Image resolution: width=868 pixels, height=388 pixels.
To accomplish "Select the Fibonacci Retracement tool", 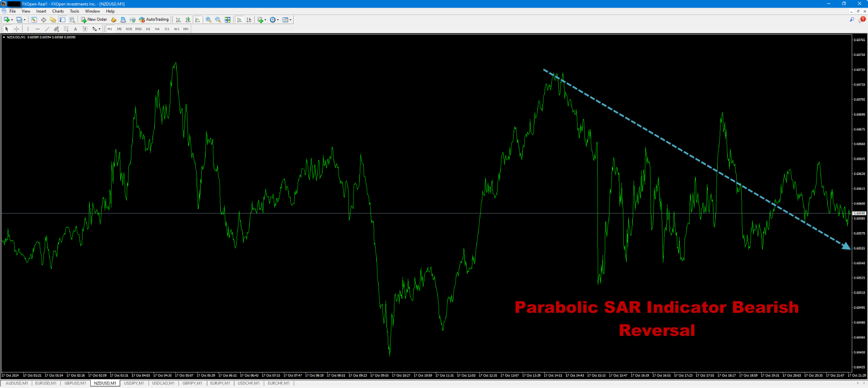I will click(66, 29).
